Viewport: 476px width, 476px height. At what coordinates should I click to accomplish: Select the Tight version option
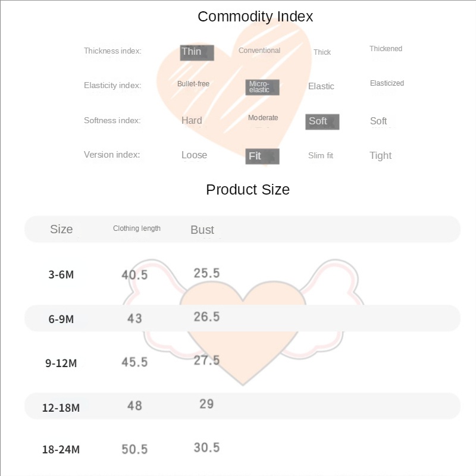pos(380,156)
